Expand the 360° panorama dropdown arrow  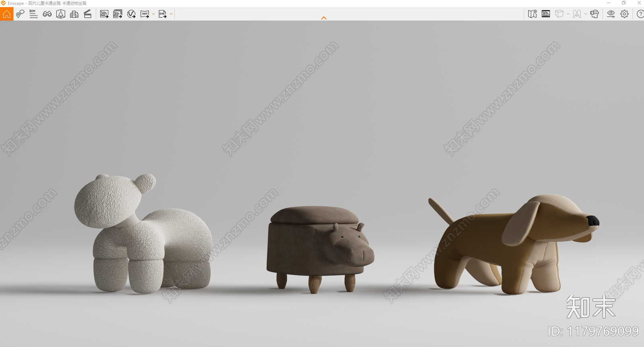(x=153, y=14)
